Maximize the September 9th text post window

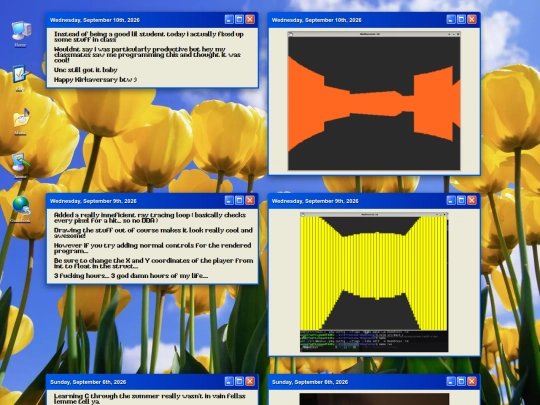(239, 200)
